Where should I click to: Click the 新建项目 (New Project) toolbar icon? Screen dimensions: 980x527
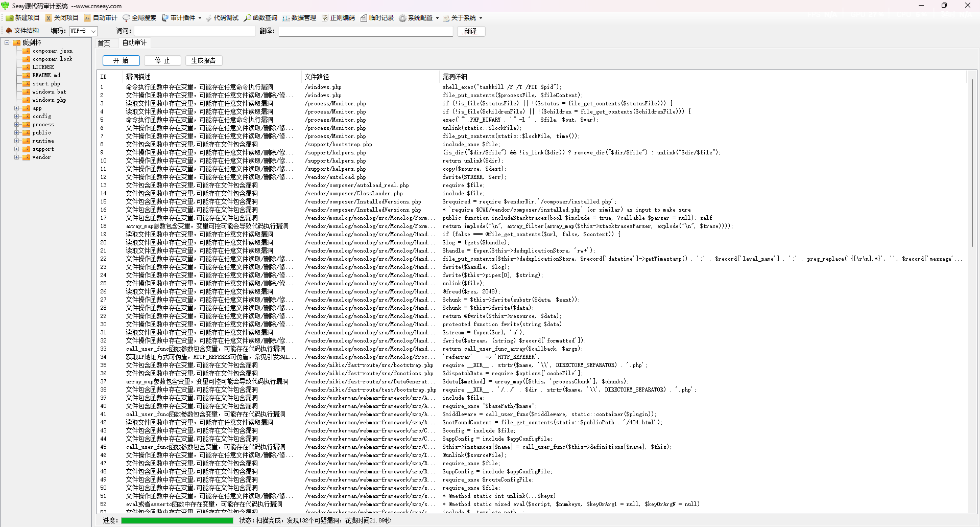click(x=10, y=18)
